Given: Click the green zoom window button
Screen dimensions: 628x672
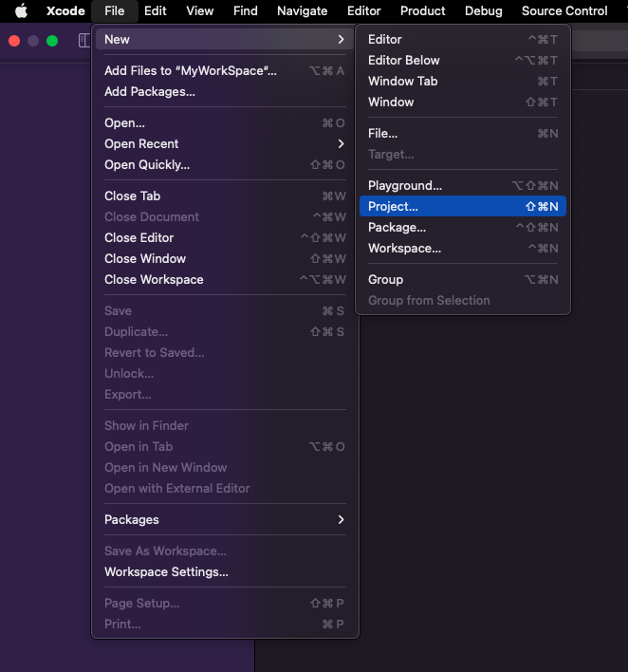Looking at the screenshot, I should [x=52, y=41].
